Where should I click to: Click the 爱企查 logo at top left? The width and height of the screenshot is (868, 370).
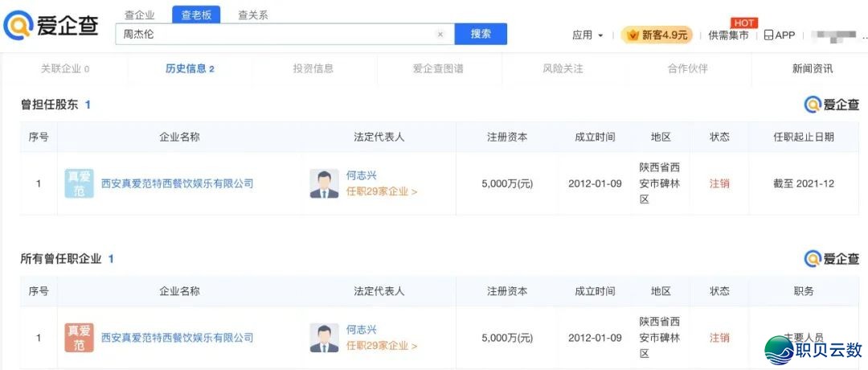click(51, 25)
